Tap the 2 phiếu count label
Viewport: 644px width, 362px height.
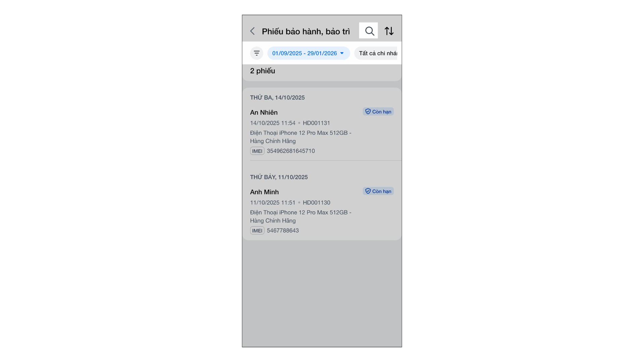[263, 71]
